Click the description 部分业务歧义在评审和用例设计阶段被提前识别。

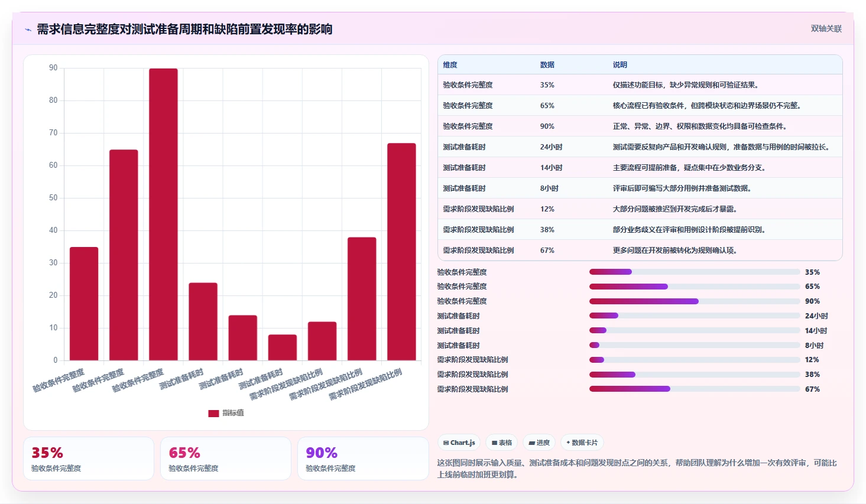(690, 230)
